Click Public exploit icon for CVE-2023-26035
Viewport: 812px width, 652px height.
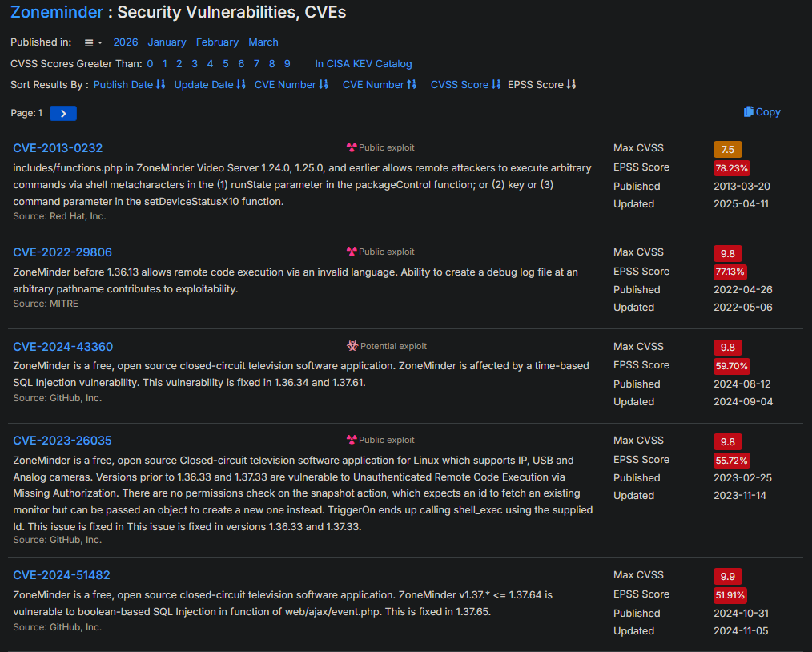352,440
